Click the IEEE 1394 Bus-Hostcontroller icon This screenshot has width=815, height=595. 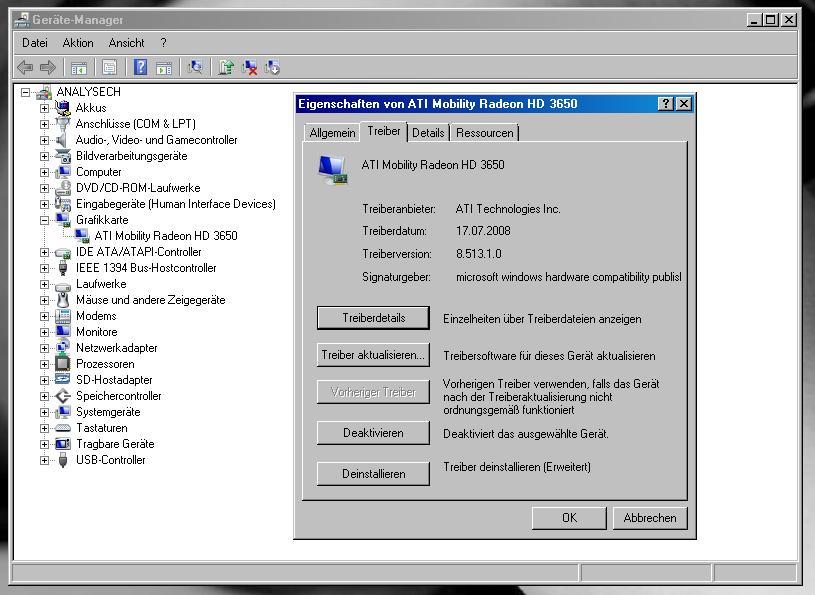click(x=62, y=268)
